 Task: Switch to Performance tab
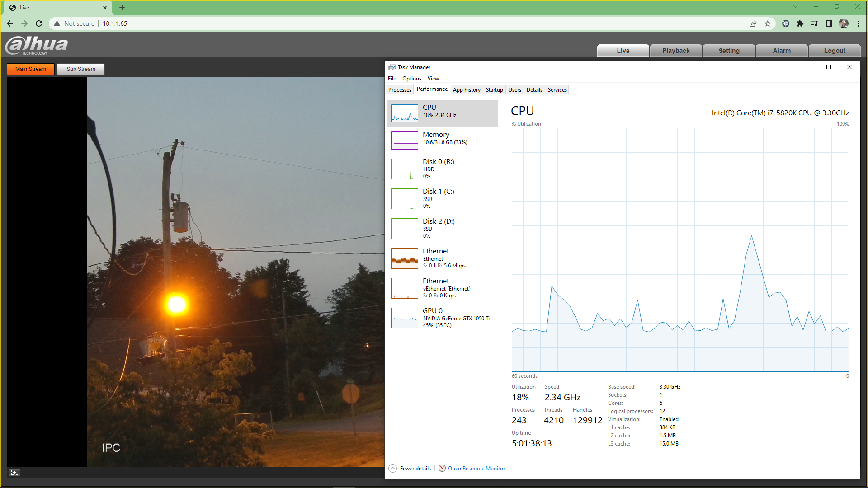(432, 89)
